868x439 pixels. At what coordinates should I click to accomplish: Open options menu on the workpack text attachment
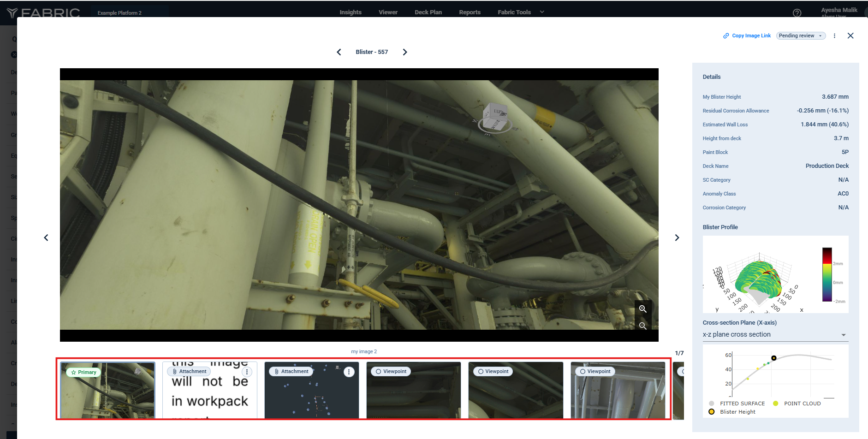247,372
